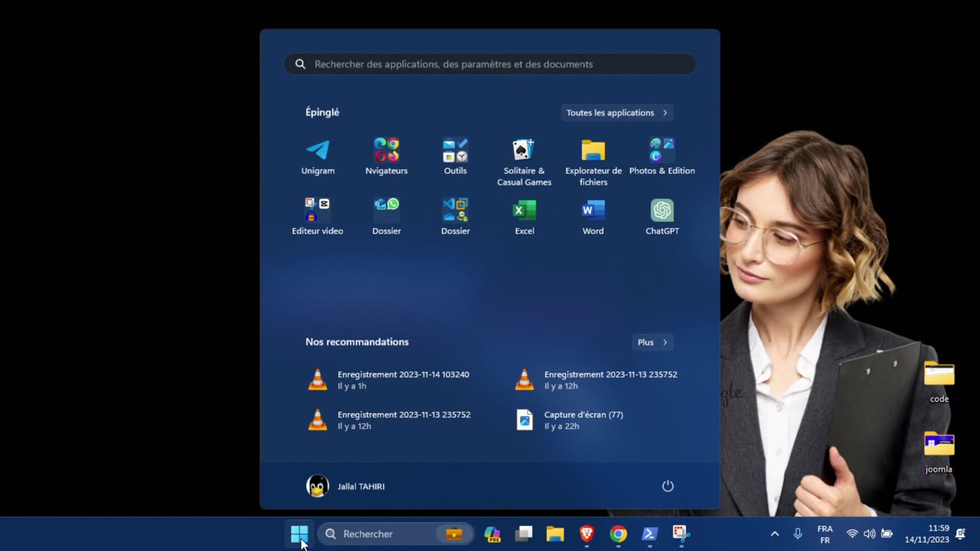Open Google Chrome from the taskbar

[x=618, y=533]
